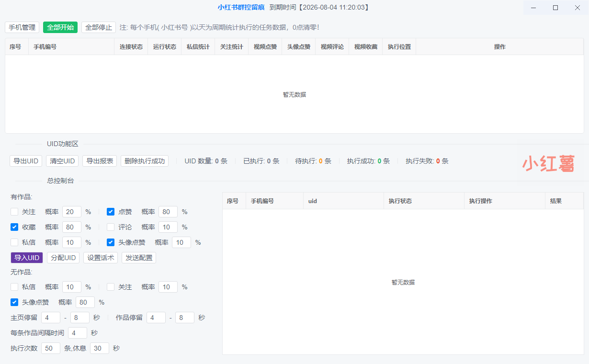
Task: Click 主页停留 maximum seconds field
Action: point(80,318)
